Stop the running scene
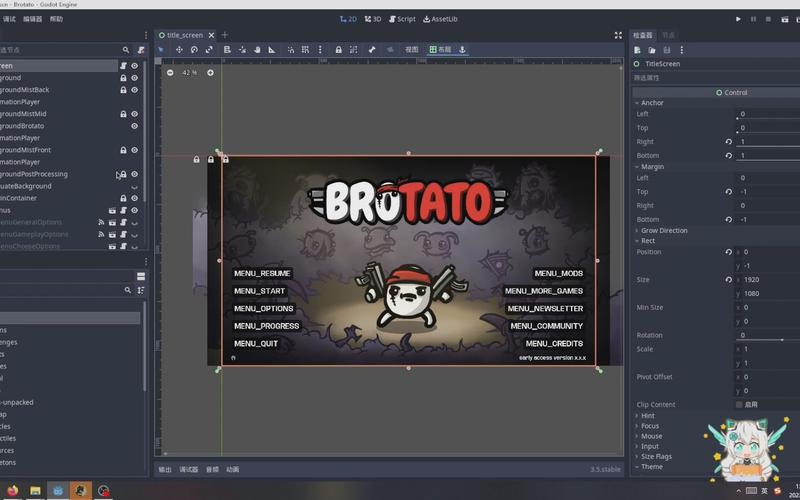800x500 pixels. pos(768,19)
